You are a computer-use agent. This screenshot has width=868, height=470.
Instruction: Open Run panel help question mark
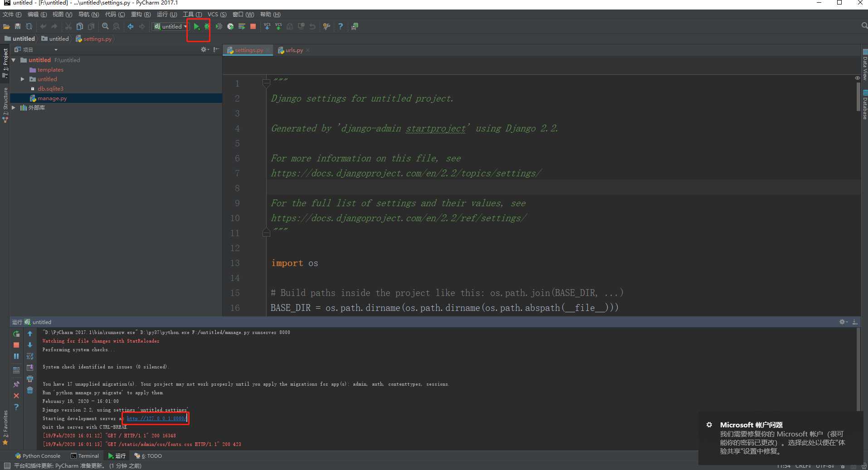click(16, 407)
